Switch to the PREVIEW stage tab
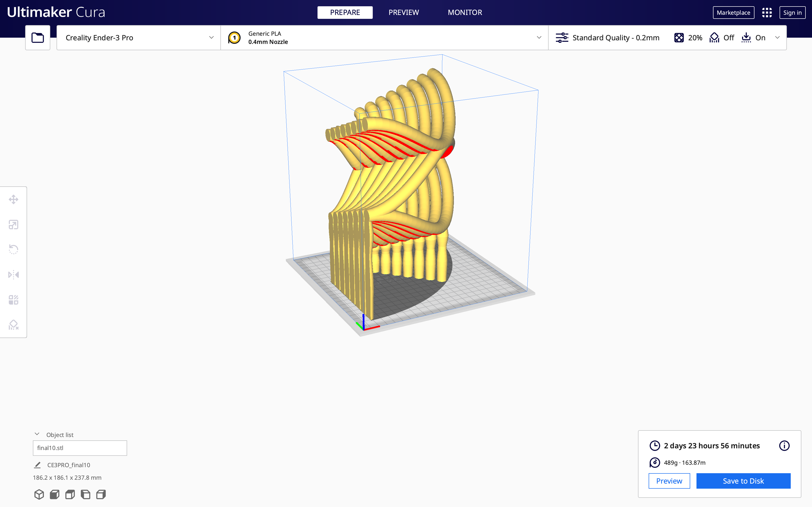812x507 pixels. point(404,12)
